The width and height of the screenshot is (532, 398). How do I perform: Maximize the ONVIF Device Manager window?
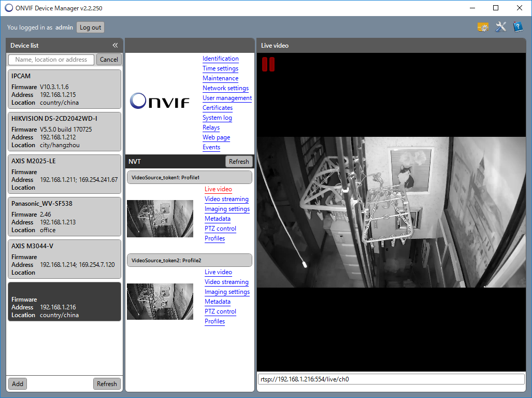click(496, 8)
